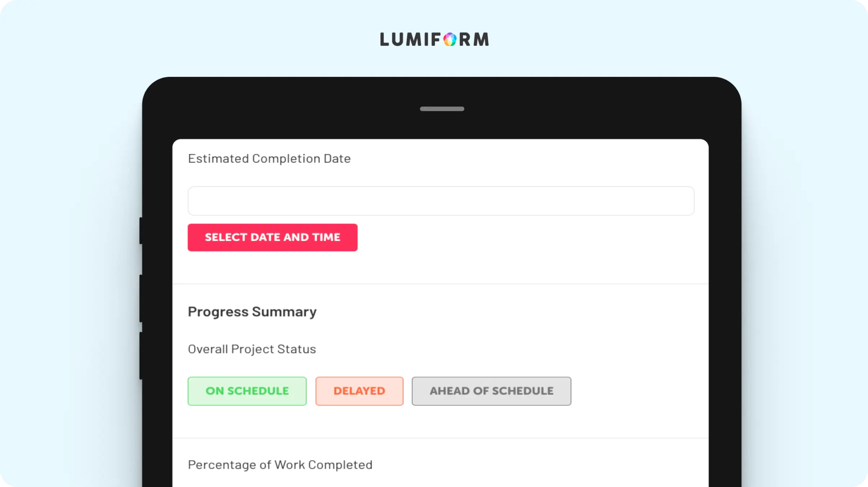This screenshot has width=868, height=487.
Task: Click the colorful O icon in Lumiform logo
Action: [x=450, y=39]
